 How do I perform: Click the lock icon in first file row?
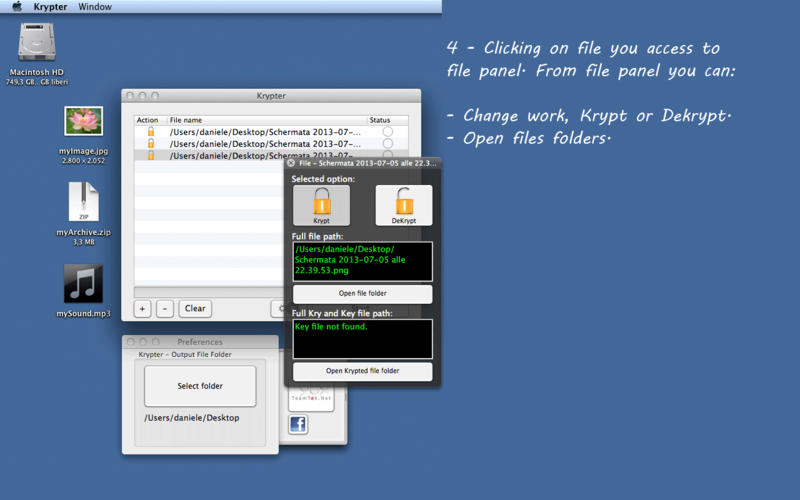click(x=151, y=132)
